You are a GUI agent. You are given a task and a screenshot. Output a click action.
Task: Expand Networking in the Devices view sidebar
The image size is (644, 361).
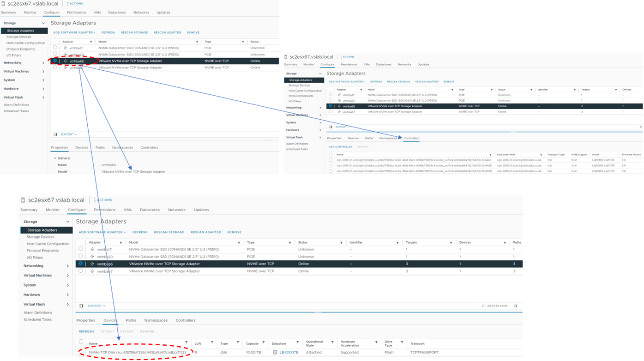68,266
